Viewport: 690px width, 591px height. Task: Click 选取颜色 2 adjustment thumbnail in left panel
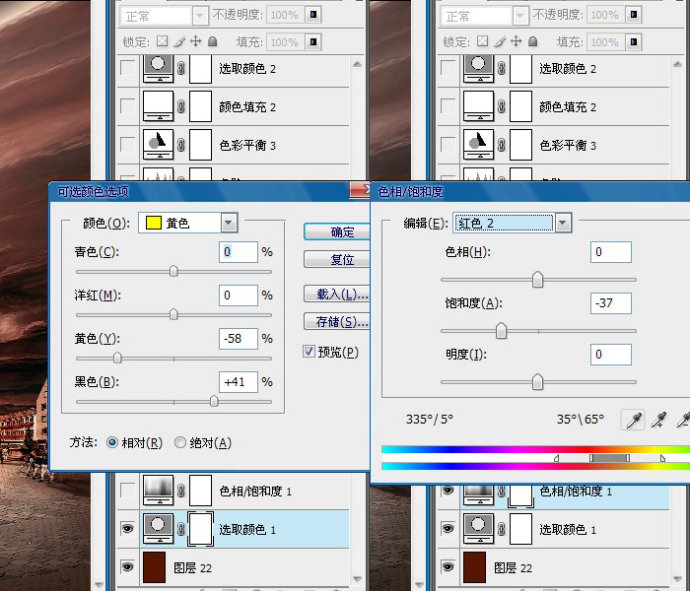pos(158,68)
